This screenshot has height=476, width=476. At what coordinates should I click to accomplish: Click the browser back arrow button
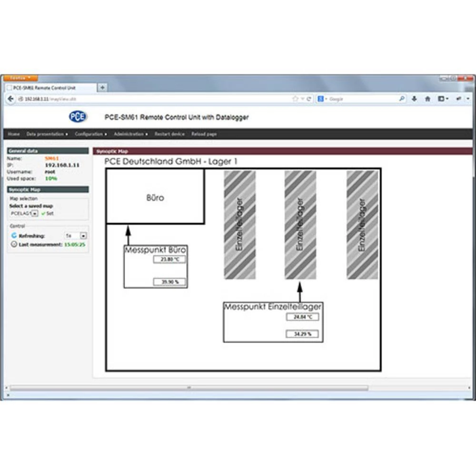click(11, 99)
